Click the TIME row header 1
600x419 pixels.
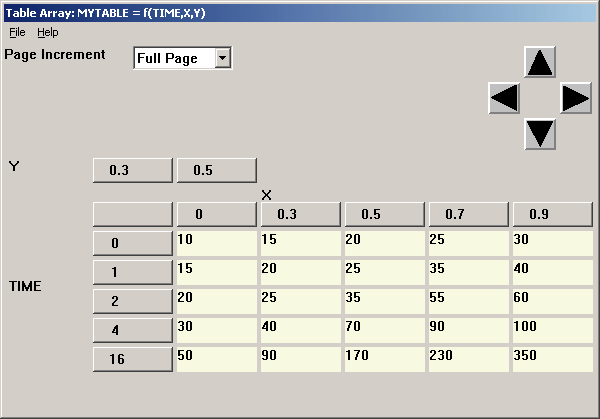coord(133,272)
